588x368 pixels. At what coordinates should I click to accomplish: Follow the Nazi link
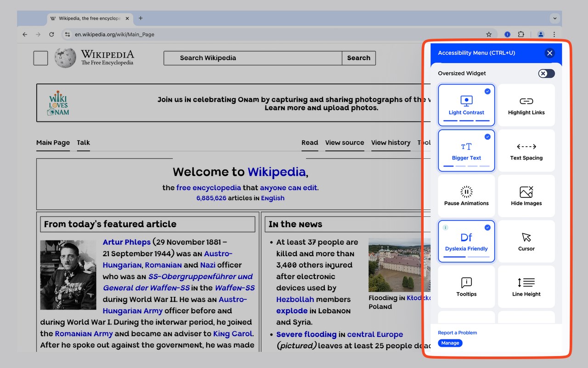pos(208,265)
